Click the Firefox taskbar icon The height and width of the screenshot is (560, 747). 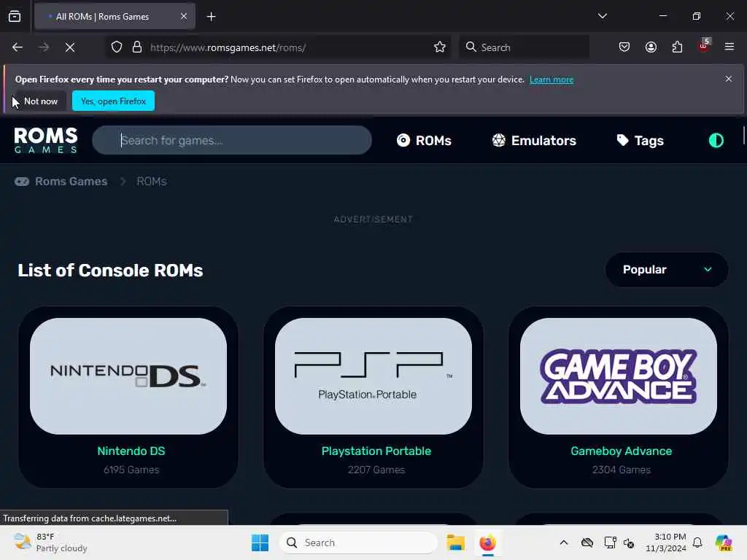[488, 542]
